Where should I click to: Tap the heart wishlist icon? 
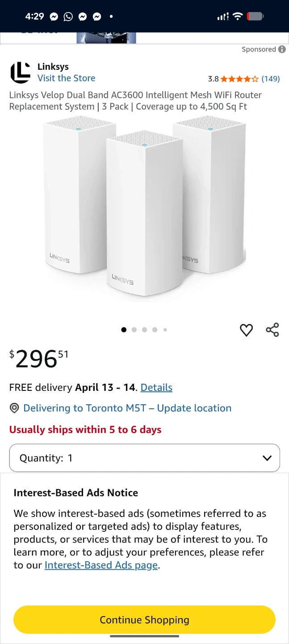(246, 330)
